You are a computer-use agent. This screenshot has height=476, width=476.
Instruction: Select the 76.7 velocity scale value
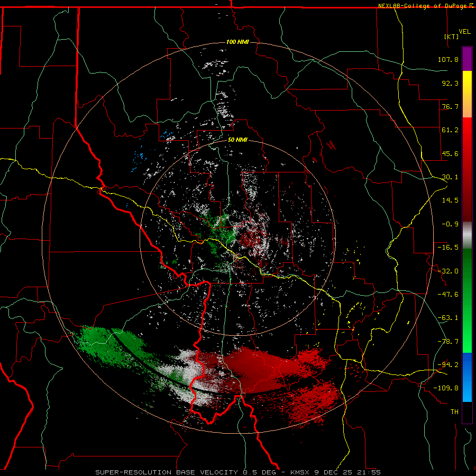point(450,106)
